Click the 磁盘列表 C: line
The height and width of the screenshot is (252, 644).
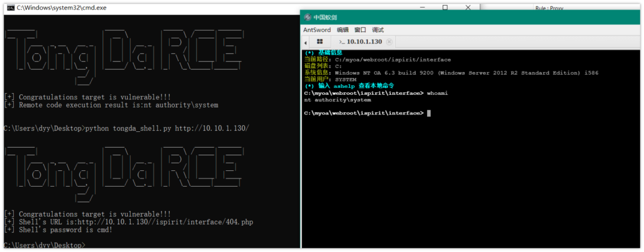pyautogui.click(x=323, y=66)
